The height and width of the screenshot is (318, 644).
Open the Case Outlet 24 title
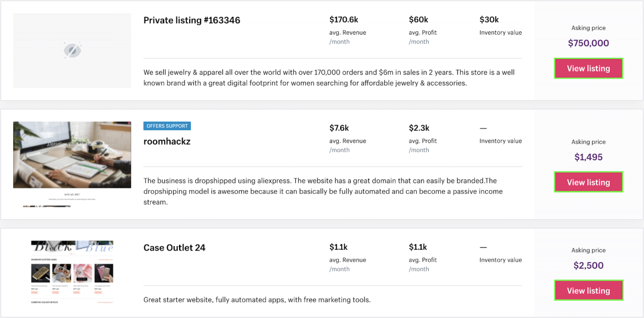tap(174, 248)
